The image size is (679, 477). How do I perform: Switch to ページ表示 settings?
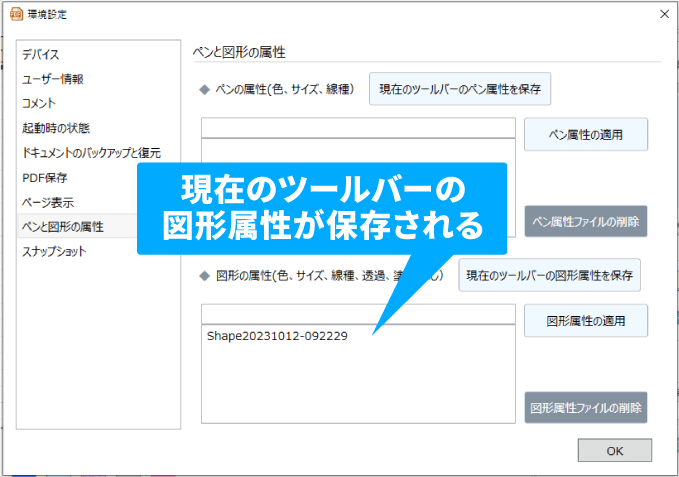point(48,202)
